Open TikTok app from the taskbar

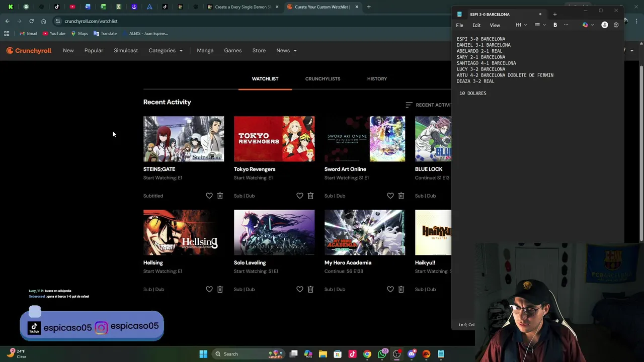[352, 354]
